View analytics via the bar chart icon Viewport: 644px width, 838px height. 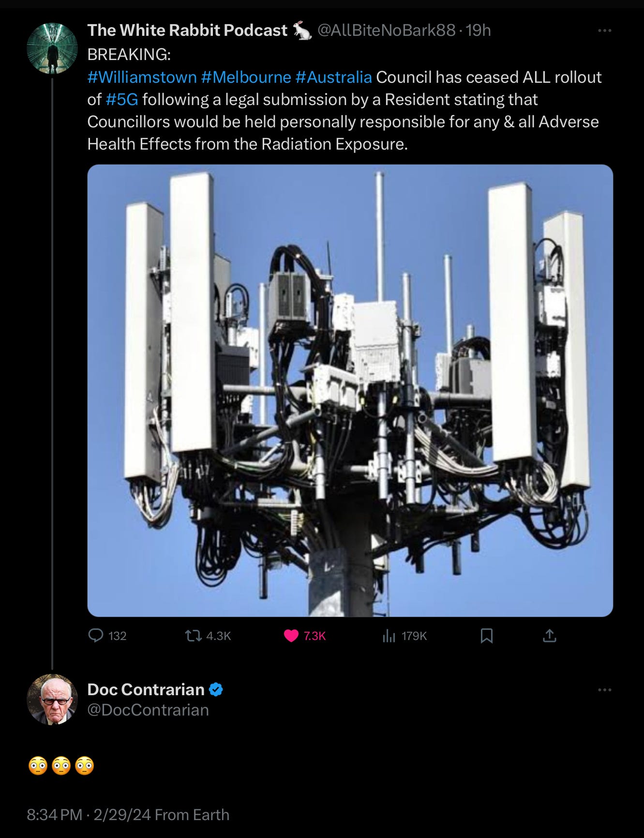click(x=389, y=636)
